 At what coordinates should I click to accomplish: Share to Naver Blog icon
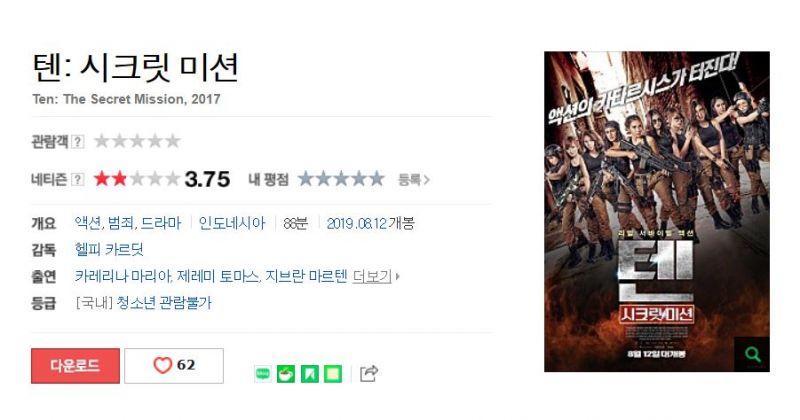pyautogui.click(x=263, y=374)
